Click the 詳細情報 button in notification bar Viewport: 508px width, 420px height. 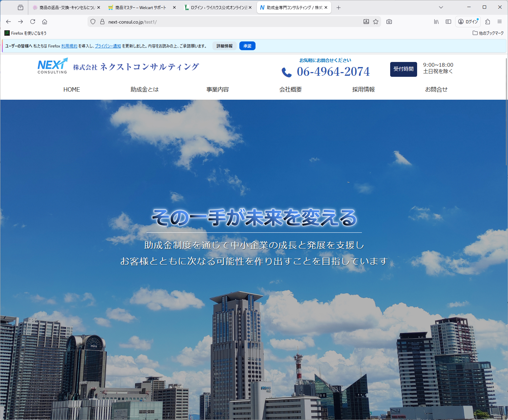225,46
